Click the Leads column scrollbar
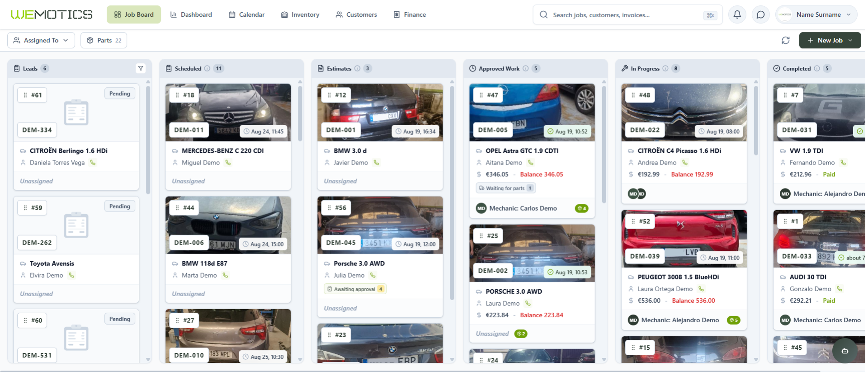 point(148,140)
